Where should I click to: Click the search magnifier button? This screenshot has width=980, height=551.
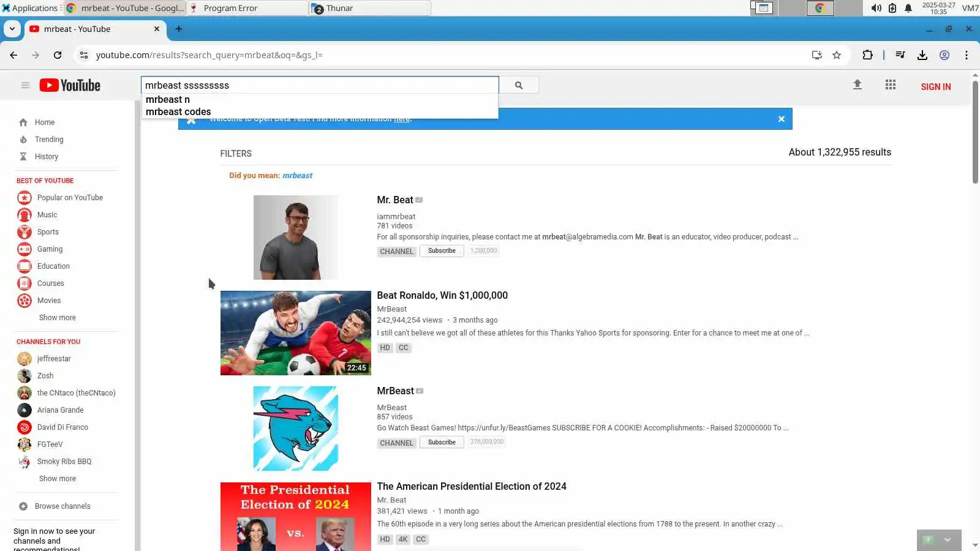coord(519,85)
